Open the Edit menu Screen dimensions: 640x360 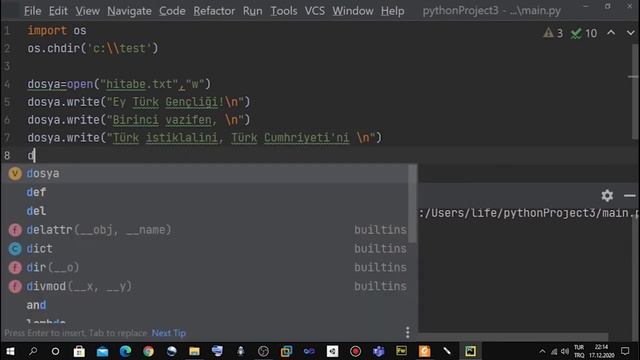point(58,11)
